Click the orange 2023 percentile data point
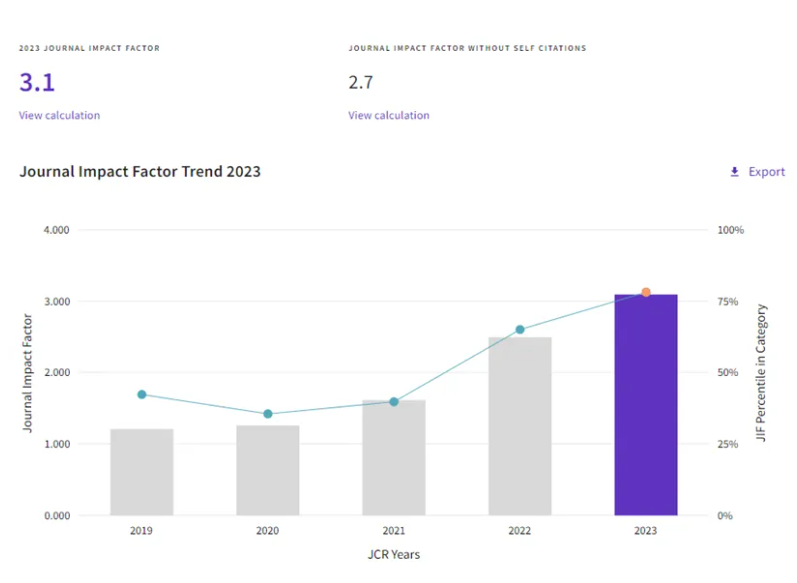797x583 pixels. tap(646, 292)
